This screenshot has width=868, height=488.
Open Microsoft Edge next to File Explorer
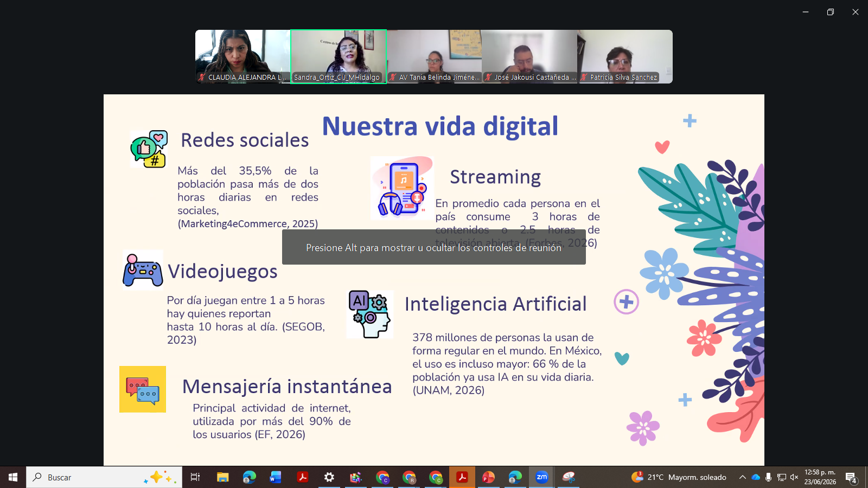tap(249, 477)
